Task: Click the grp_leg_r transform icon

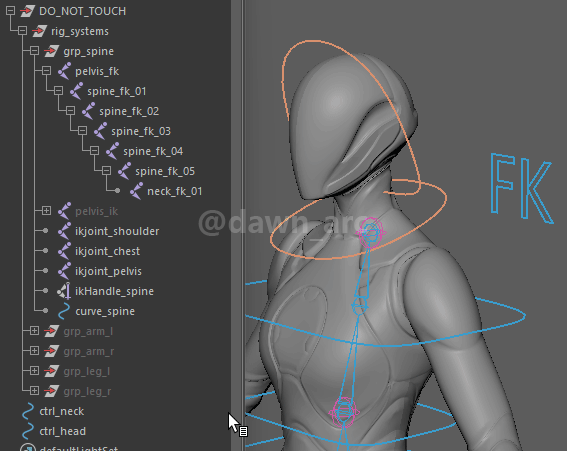Action: (51, 391)
